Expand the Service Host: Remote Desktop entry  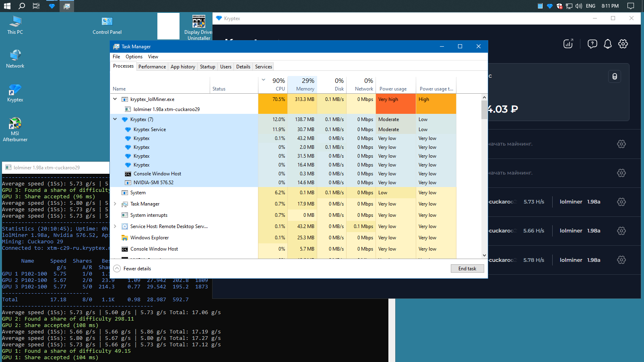click(x=115, y=226)
